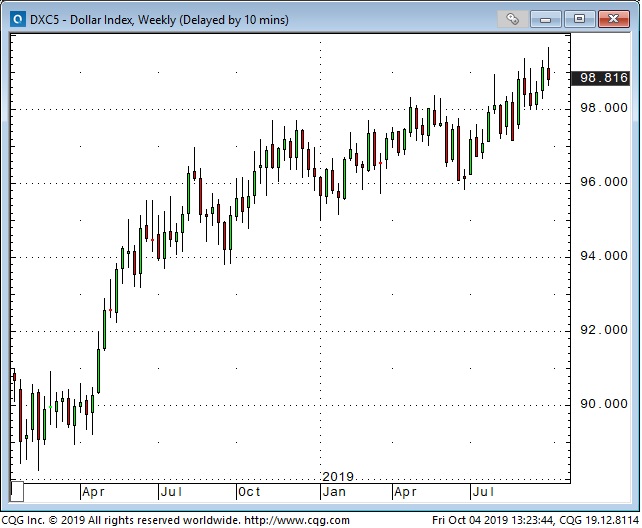Click the 'CQG 19.12.8114' version text

coord(599,520)
